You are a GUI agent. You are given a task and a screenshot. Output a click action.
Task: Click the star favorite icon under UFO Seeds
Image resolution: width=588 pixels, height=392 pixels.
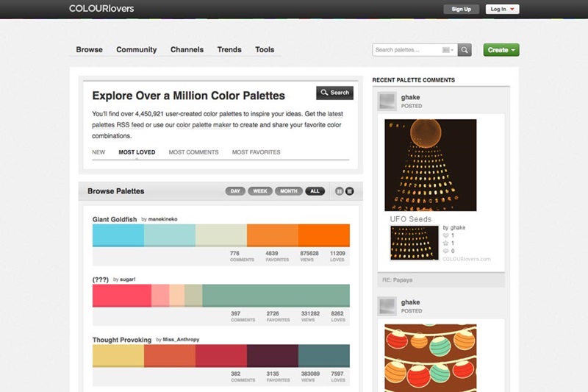pyautogui.click(x=445, y=243)
